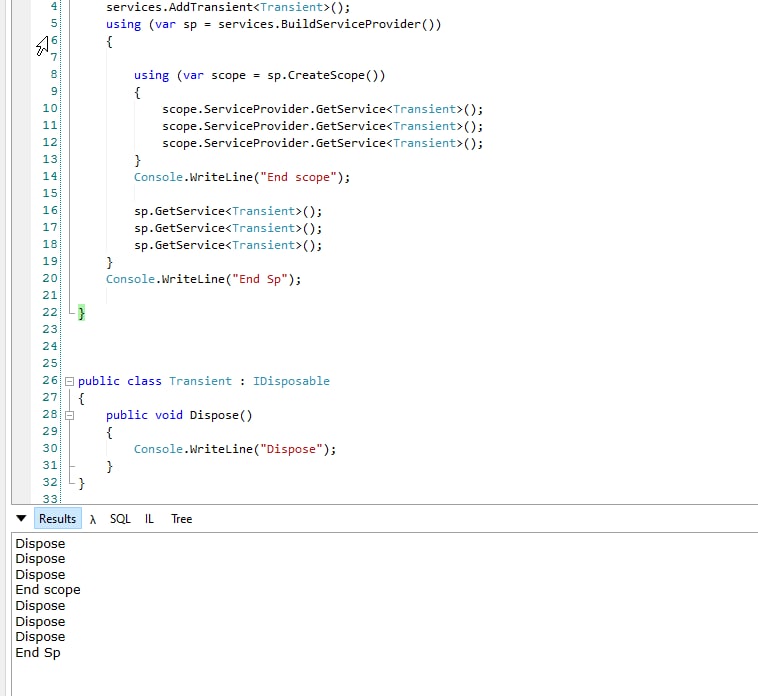Screen dimensions: 758x696
Task: Collapse results panel with the black triangle
Action: [x=21, y=518]
